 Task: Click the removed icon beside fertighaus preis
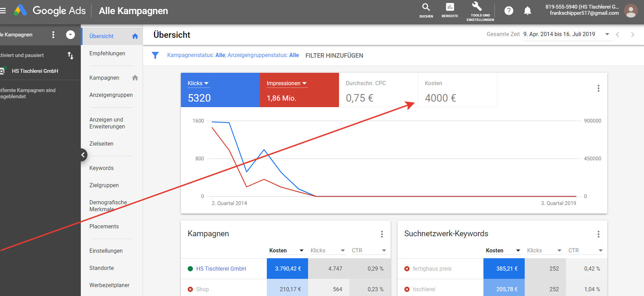[407, 269]
